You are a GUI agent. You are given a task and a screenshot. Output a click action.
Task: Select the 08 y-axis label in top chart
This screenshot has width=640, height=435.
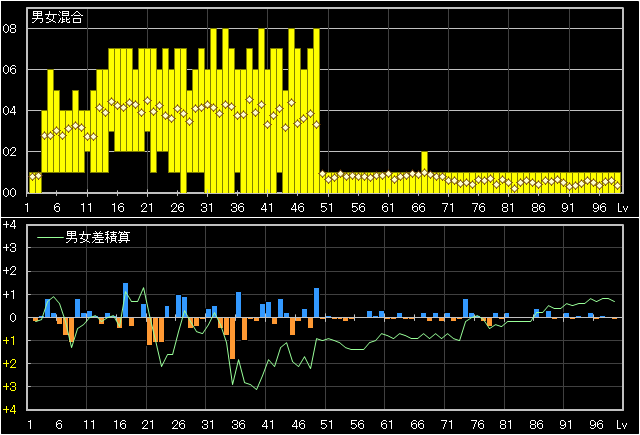coord(9,29)
